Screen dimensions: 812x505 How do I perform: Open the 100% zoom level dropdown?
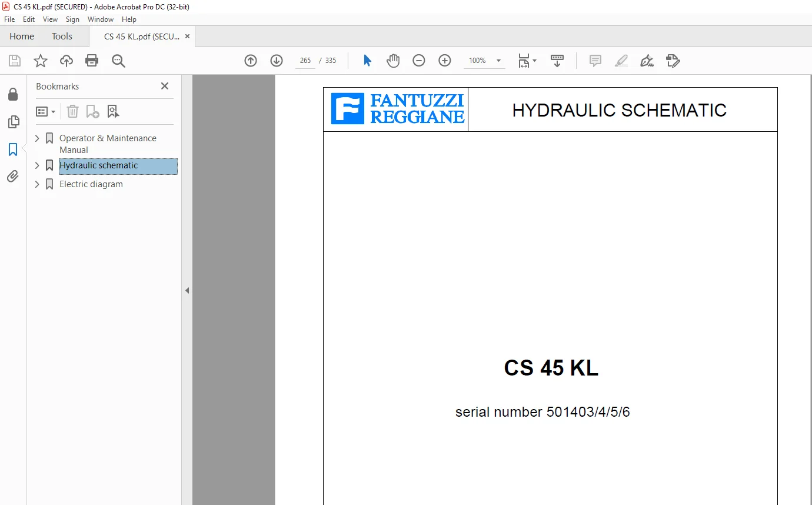tap(499, 61)
